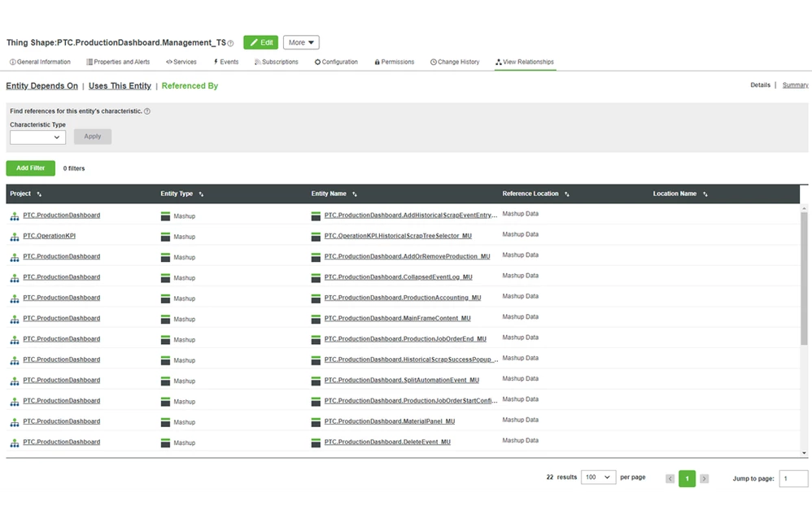Open Uses This Entity view
This screenshot has height=523, width=812.
pos(120,86)
